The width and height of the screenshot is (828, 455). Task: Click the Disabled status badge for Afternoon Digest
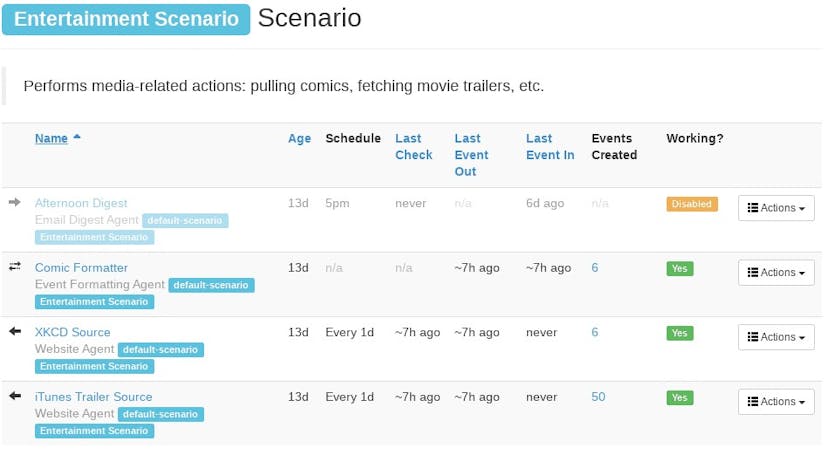coord(692,204)
